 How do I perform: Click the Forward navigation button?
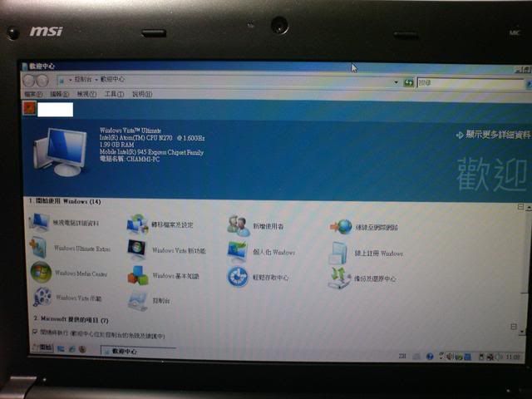pyautogui.click(x=42, y=81)
